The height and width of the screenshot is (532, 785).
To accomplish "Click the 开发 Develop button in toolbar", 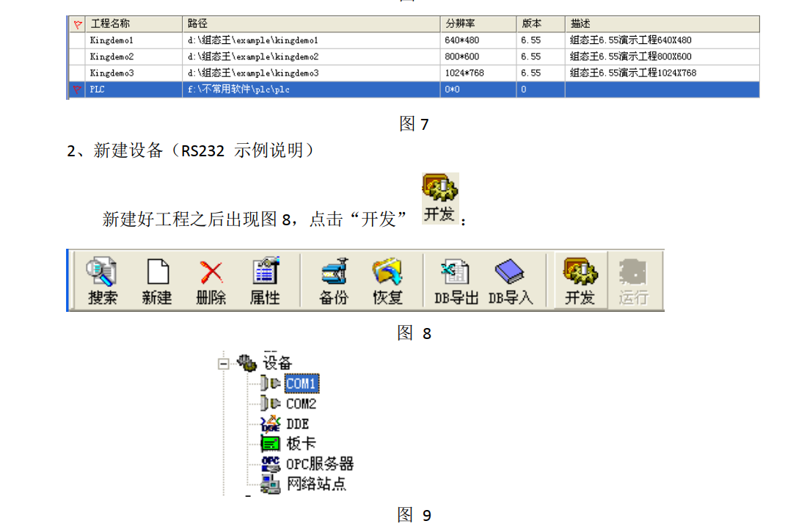I will pyautogui.click(x=580, y=281).
